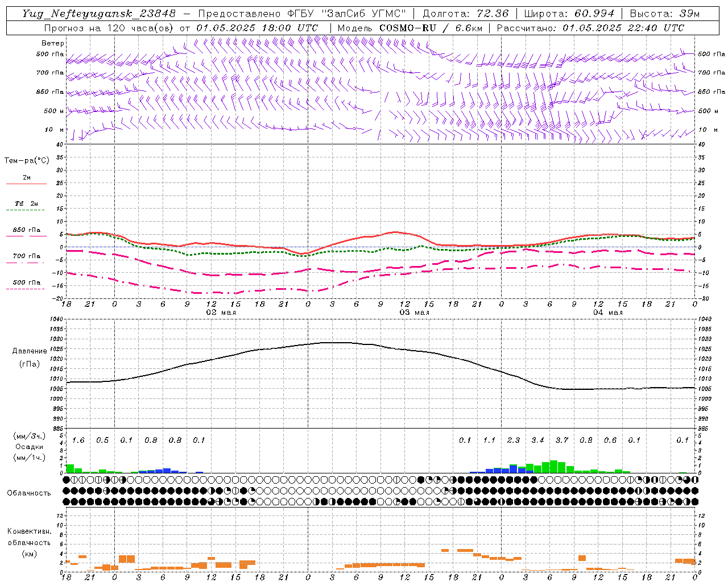Click the station name Yug_Nefteyugansk_23848

(x=98, y=14)
